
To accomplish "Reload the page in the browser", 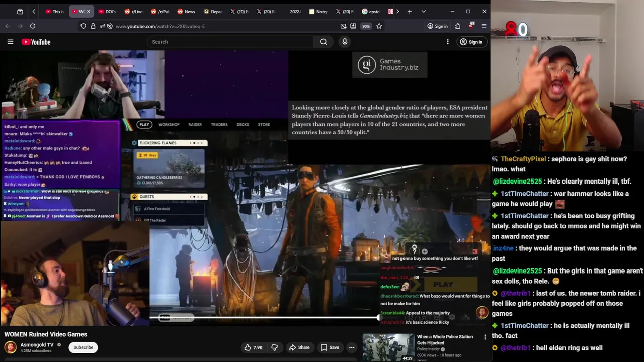I will click(x=33, y=26).
